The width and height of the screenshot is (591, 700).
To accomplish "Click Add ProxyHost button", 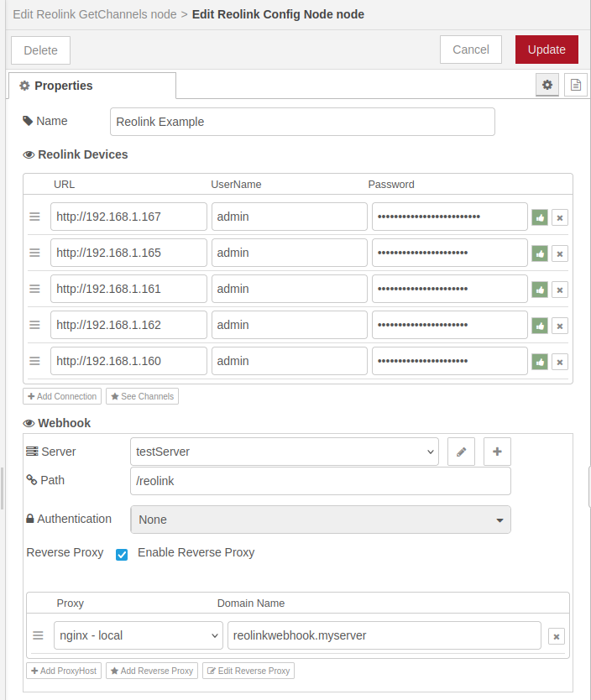I will click(64, 671).
